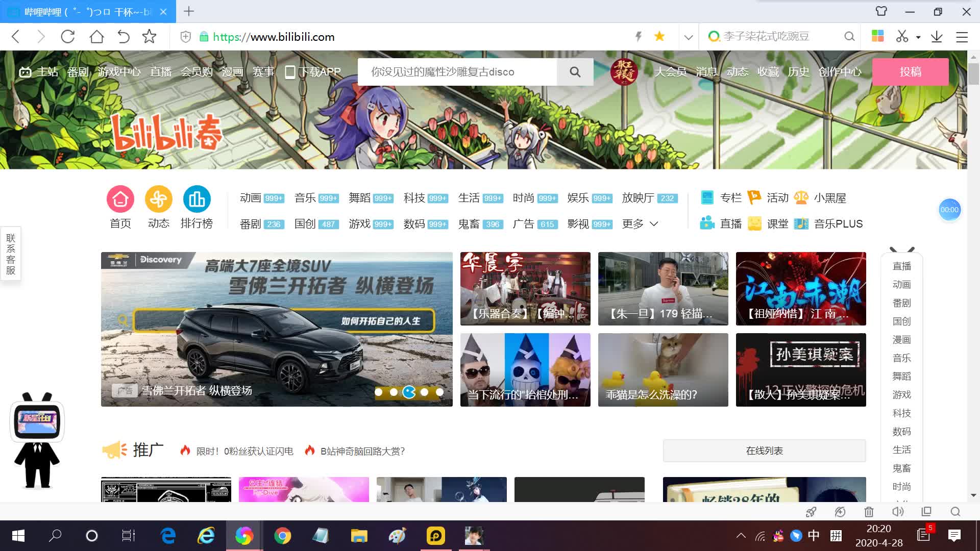Click the pink 投稿 upload button
Screen dimensions: 980x551
click(910, 72)
